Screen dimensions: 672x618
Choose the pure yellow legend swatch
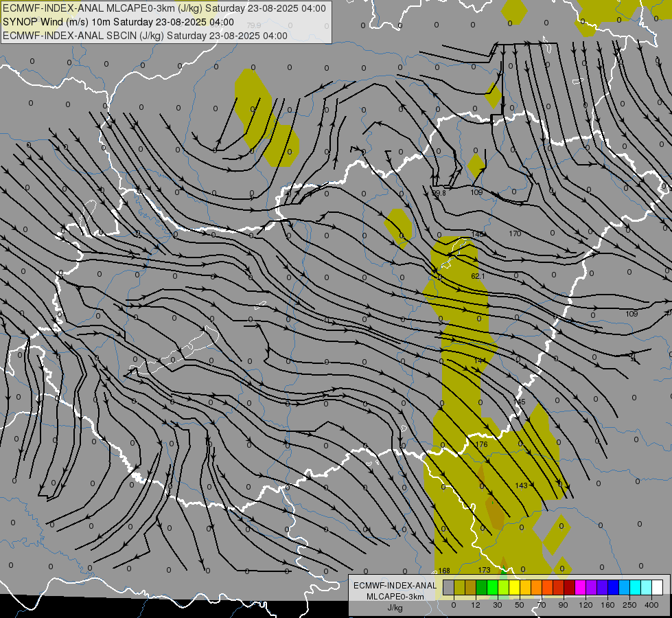[514, 587]
